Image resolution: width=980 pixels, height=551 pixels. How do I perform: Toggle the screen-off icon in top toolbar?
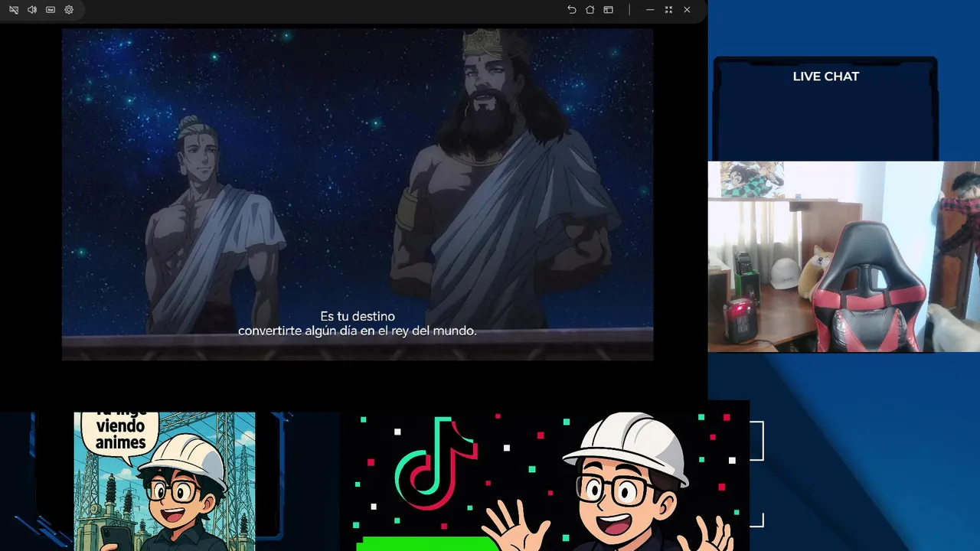pos(14,10)
